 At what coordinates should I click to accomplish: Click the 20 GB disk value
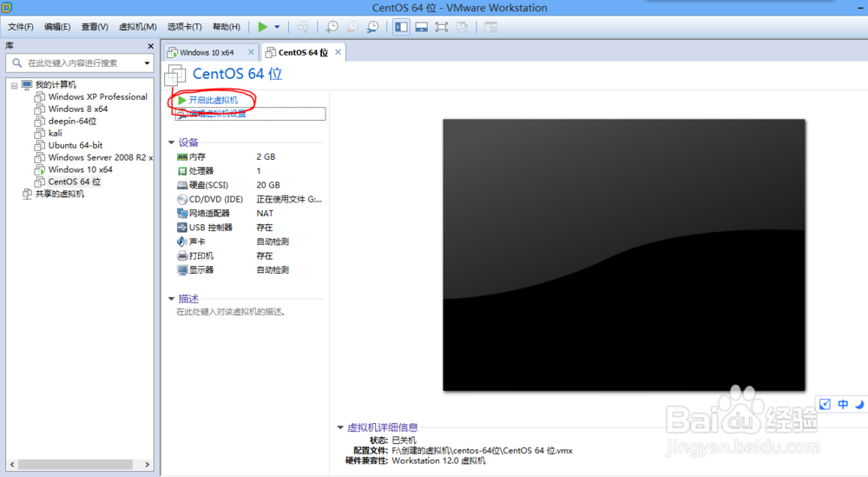point(268,185)
